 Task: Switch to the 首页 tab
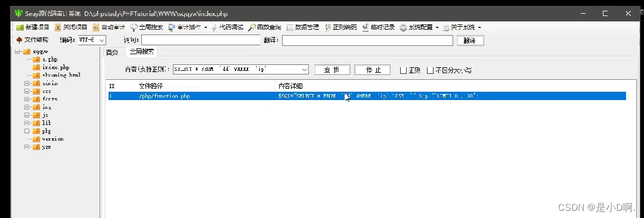coord(112,52)
